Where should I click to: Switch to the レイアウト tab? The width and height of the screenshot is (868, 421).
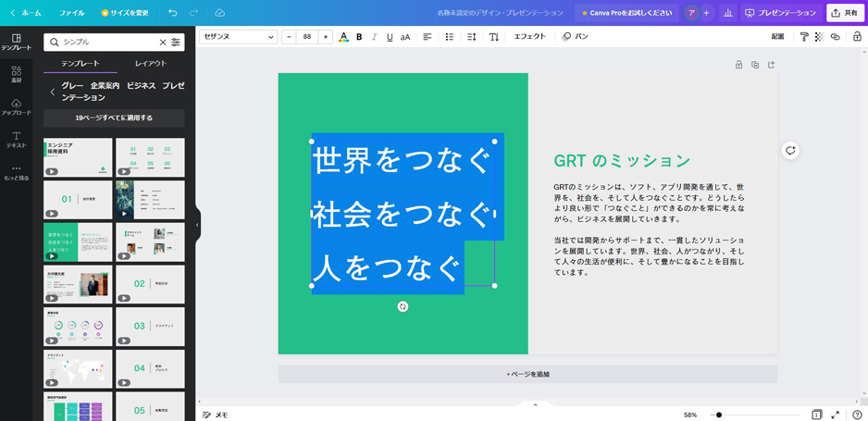coord(151,64)
